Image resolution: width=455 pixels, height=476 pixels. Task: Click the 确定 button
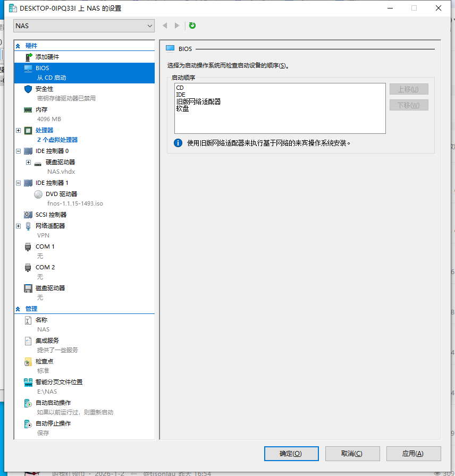(291, 453)
